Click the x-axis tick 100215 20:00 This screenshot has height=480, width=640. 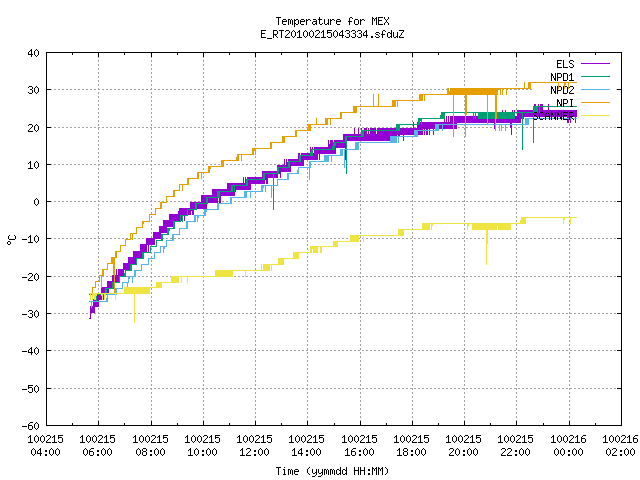tap(464, 446)
